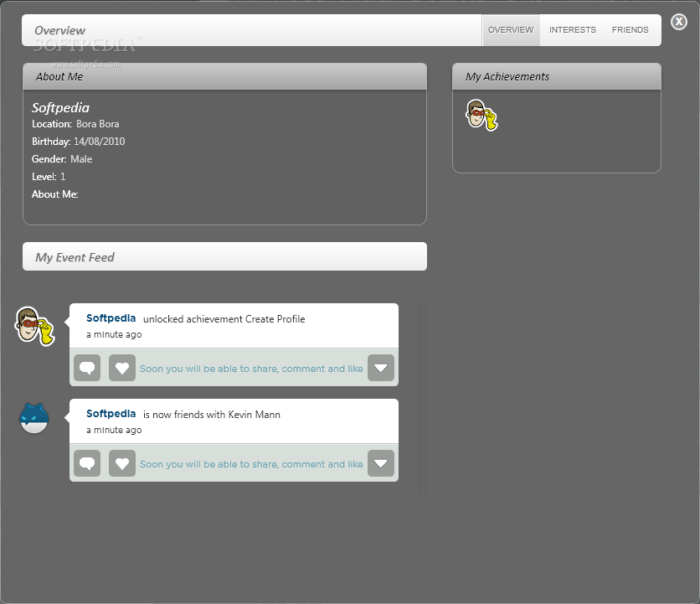This screenshot has height=604, width=700.
Task: Click the event feed scrollbar
Action: [x=423, y=399]
